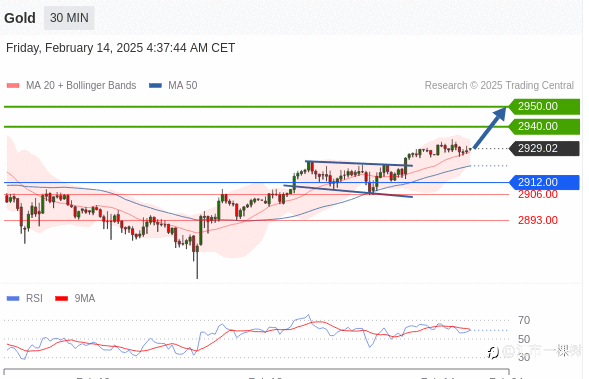Click 'Research © 2025 Trading Central' credit

(x=499, y=86)
